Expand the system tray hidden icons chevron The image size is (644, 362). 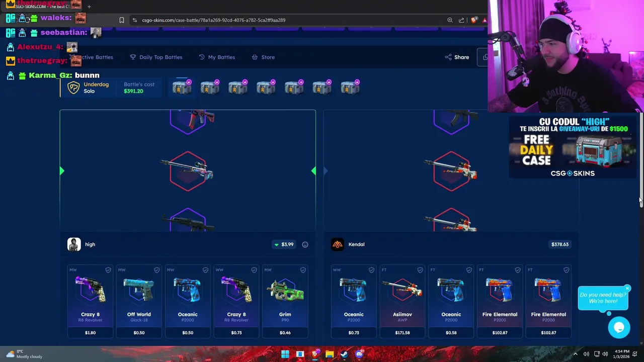coord(575,354)
